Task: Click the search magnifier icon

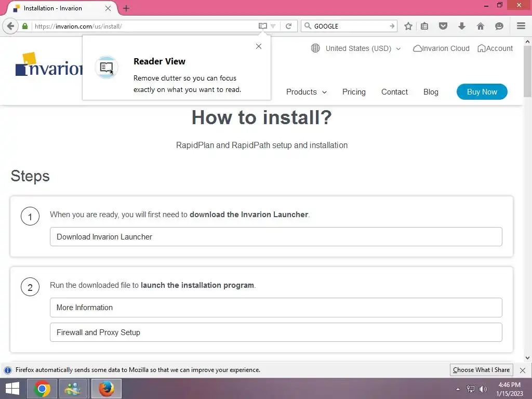Action: [x=308, y=26]
